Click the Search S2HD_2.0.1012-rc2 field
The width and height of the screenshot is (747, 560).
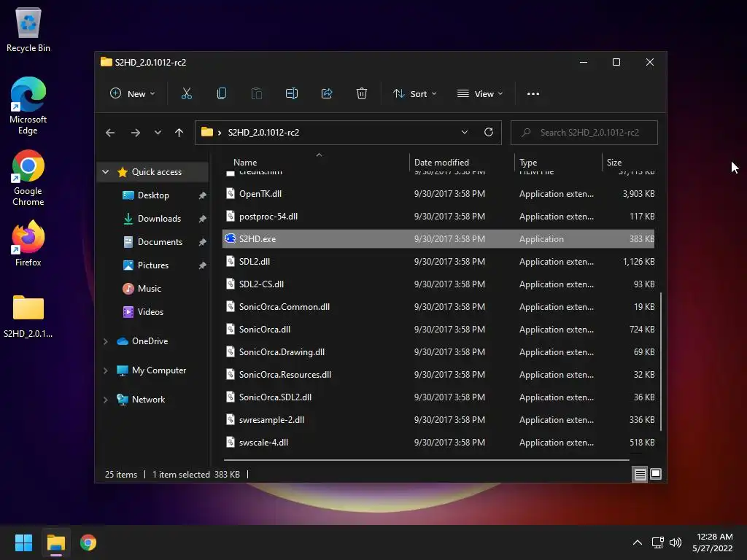584,133
